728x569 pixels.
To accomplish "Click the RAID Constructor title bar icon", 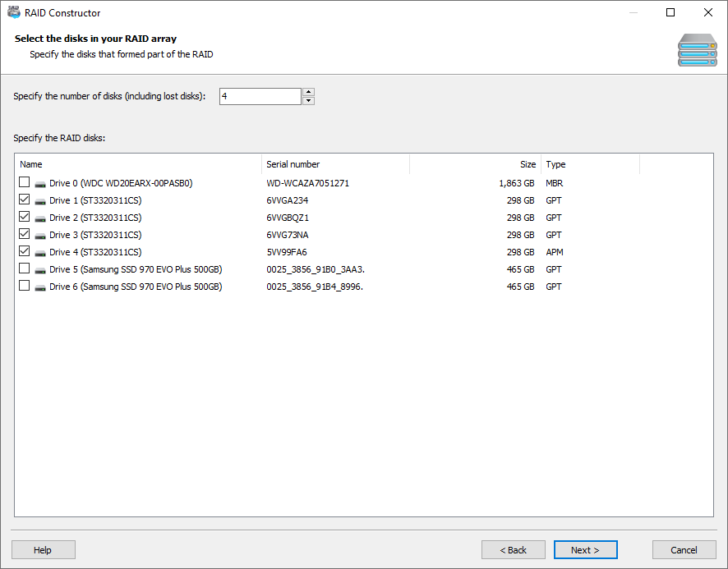I will click(x=14, y=12).
